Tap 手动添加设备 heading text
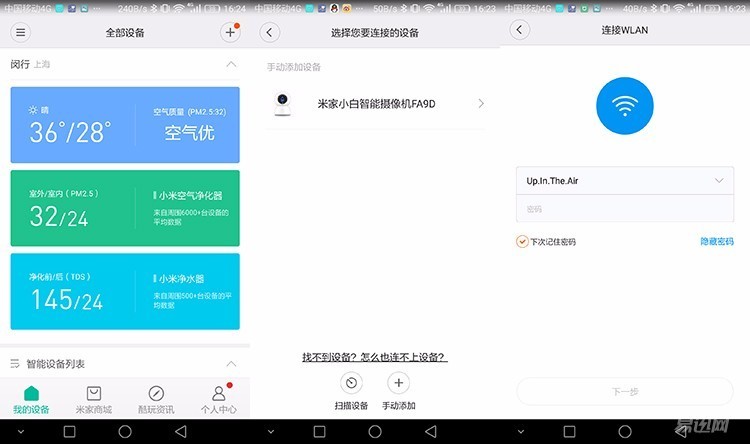The width and height of the screenshot is (750, 444). 294,67
